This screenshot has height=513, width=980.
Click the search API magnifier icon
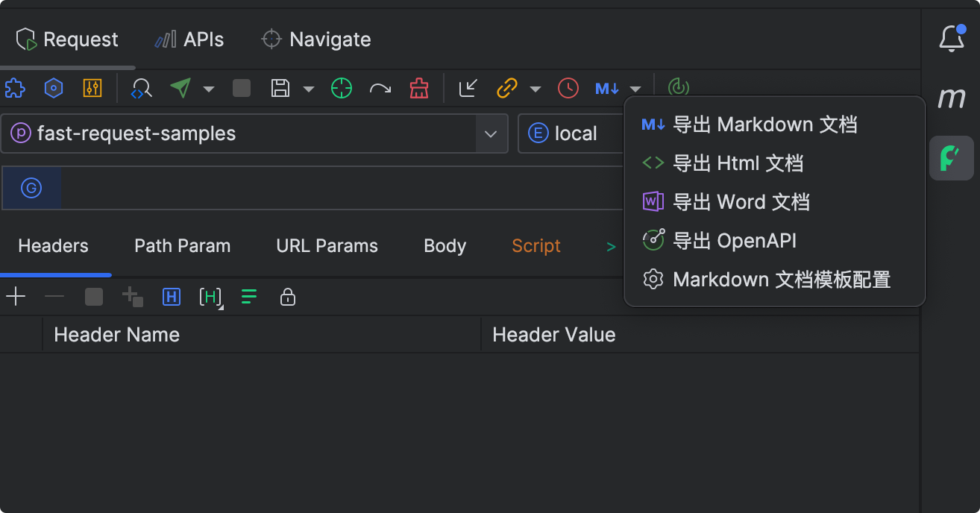pyautogui.click(x=141, y=88)
